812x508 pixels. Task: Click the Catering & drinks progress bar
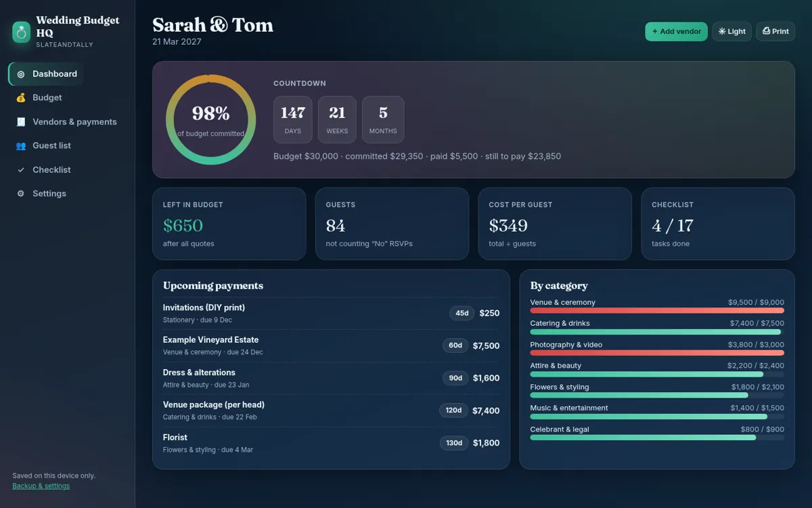tap(657, 332)
